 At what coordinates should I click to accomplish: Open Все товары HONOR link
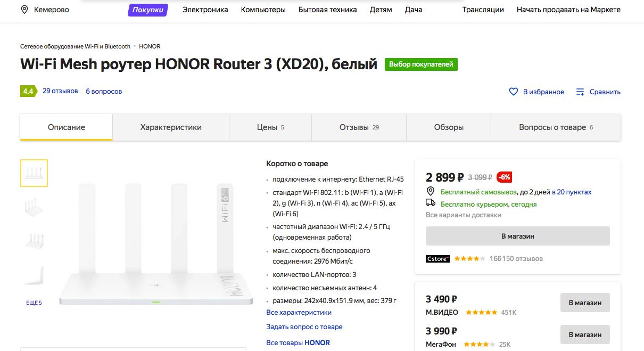pos(298,342)
